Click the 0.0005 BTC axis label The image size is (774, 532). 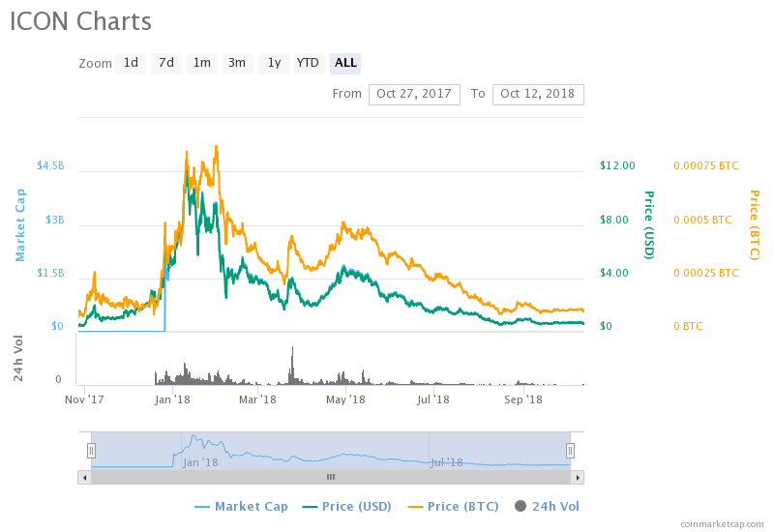coord(703,220)
